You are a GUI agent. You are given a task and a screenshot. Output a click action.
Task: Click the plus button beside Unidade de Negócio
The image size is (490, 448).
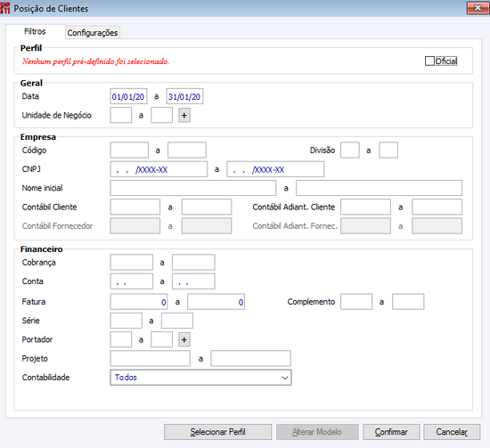coord(184,115)
